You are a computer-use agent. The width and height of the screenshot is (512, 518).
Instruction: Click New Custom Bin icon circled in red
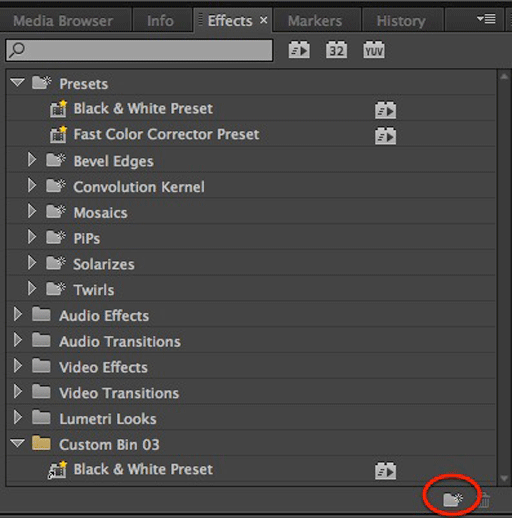(x=453, y=499)
